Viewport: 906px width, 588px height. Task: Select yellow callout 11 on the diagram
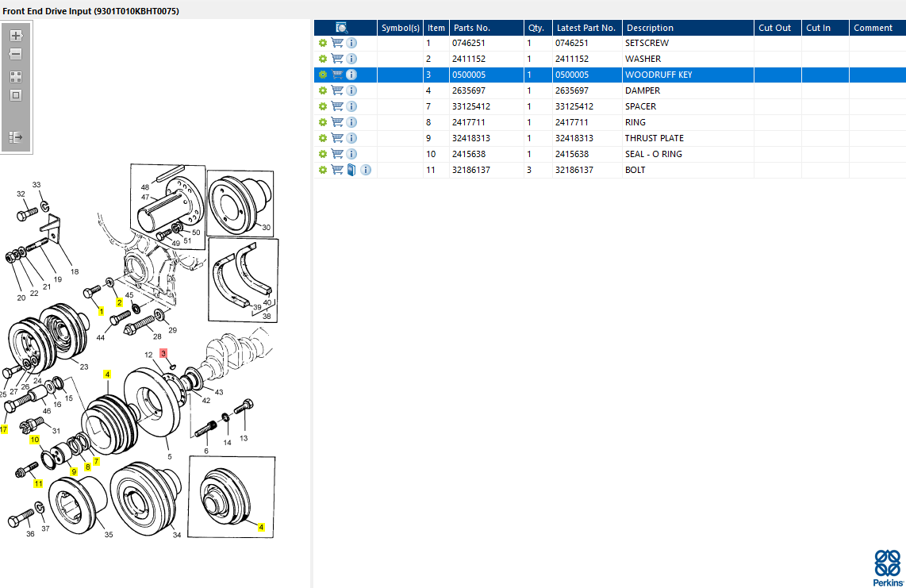(38, 483)
